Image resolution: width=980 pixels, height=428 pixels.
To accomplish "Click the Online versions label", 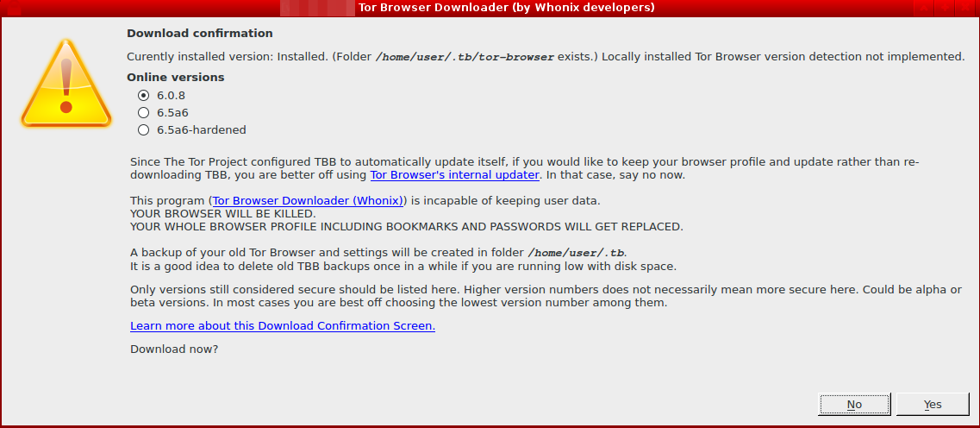I will click(x=175, y=77).
